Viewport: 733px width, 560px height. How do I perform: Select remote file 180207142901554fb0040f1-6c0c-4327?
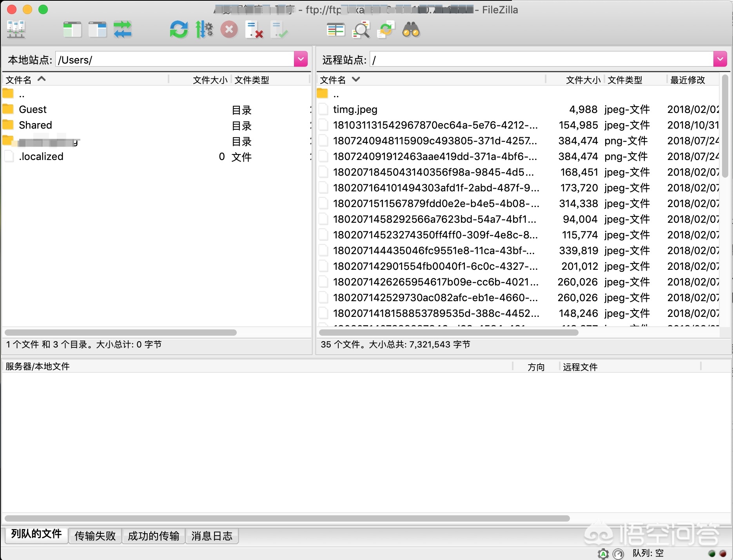point(518,266)
